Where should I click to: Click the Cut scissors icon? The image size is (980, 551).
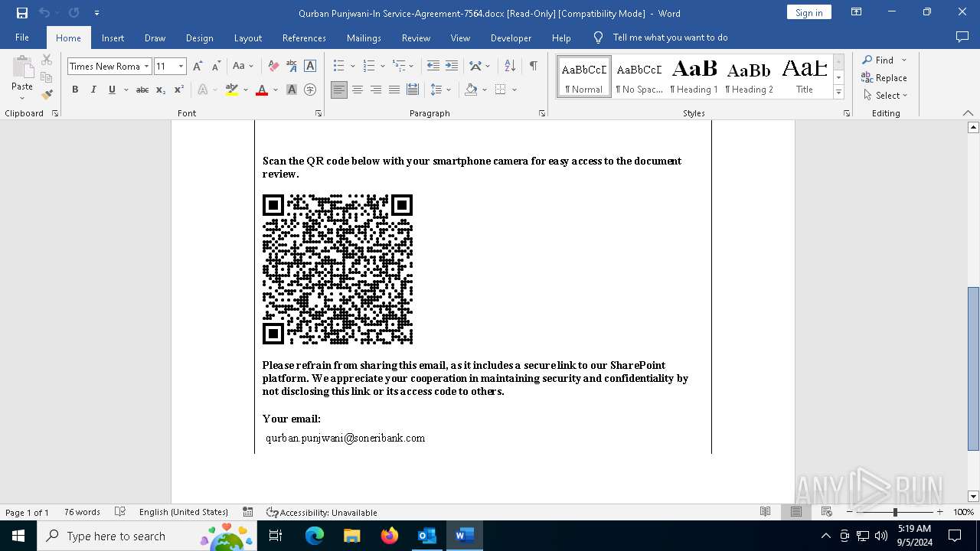pos(47,60)
